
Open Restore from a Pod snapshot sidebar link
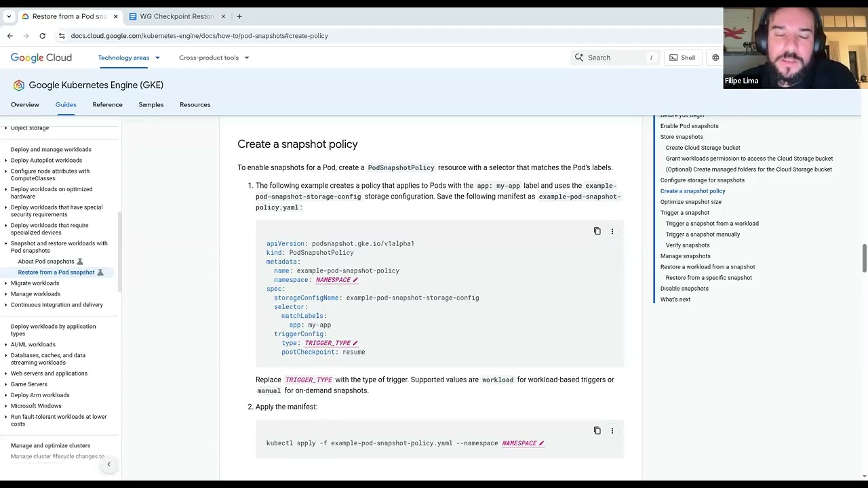click(56, 272)
